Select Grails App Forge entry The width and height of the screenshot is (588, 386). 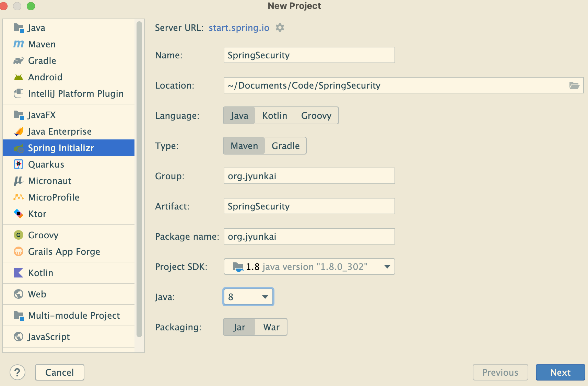point(69,252)
